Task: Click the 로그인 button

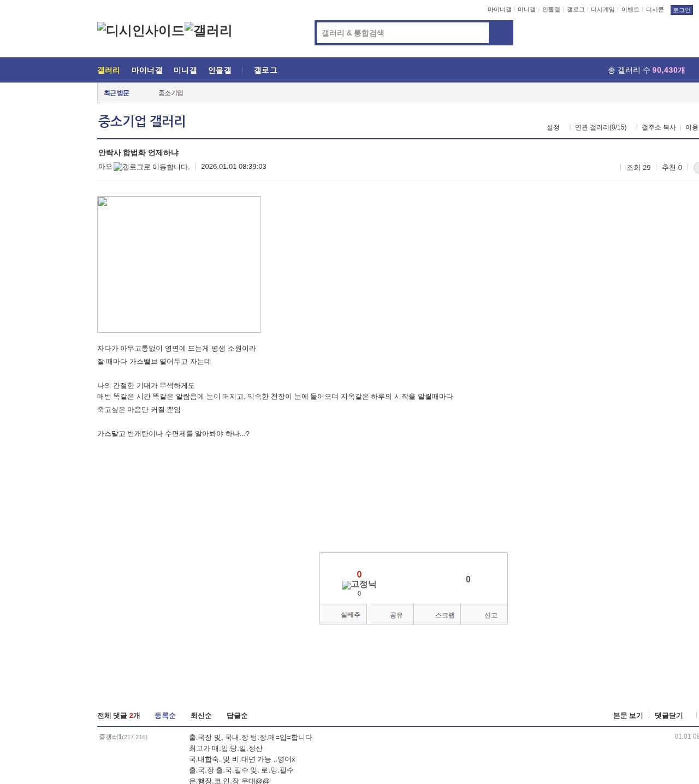Action: 682,10
